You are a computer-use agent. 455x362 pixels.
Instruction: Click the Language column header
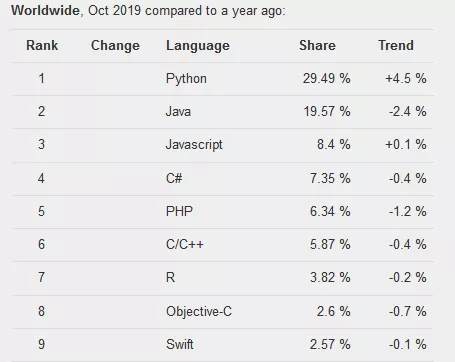click(198, 46)
